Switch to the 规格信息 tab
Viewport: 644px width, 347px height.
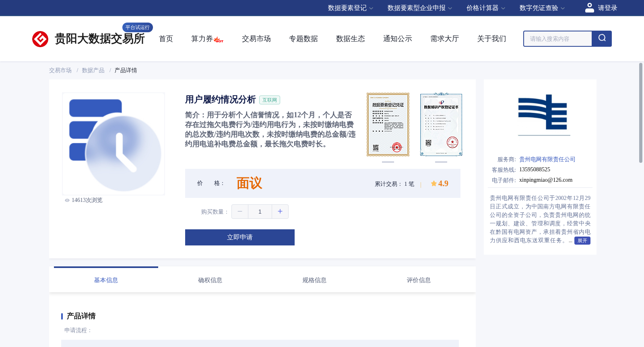[314, 280]
